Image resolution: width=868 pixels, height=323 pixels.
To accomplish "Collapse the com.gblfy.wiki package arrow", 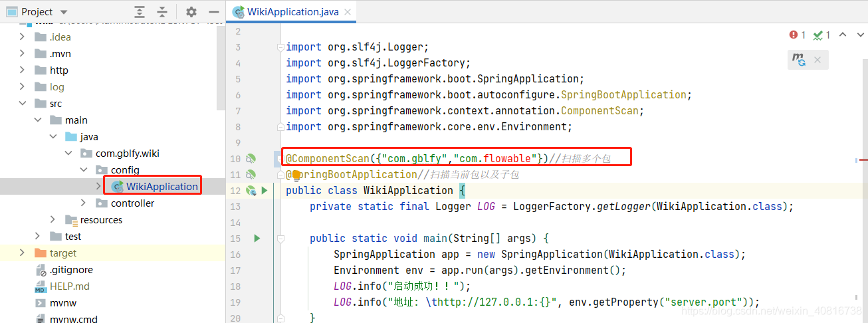I will [68, 154].
